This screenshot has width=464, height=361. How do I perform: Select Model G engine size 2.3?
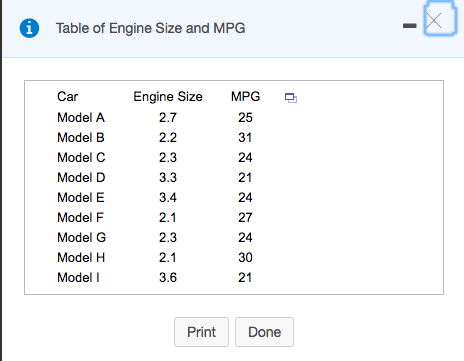click(168, 237)
